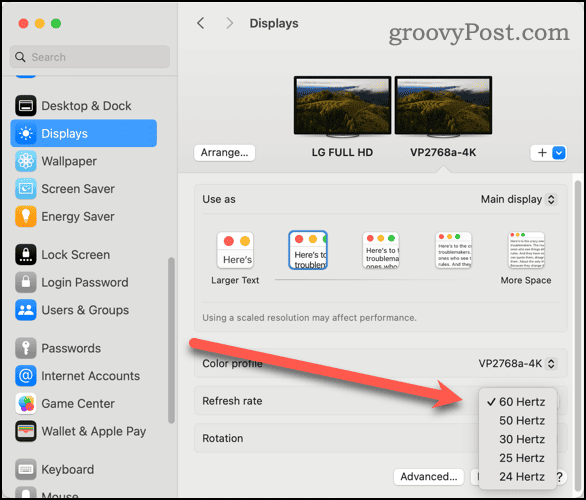Click the sidebar scrollbar

pos(171,340)
